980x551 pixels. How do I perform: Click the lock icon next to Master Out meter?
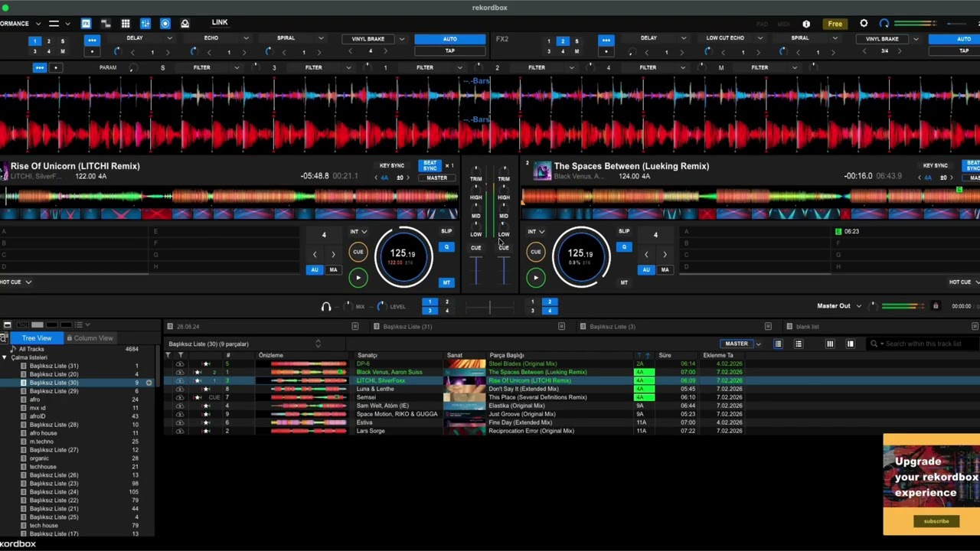point(935,306)
